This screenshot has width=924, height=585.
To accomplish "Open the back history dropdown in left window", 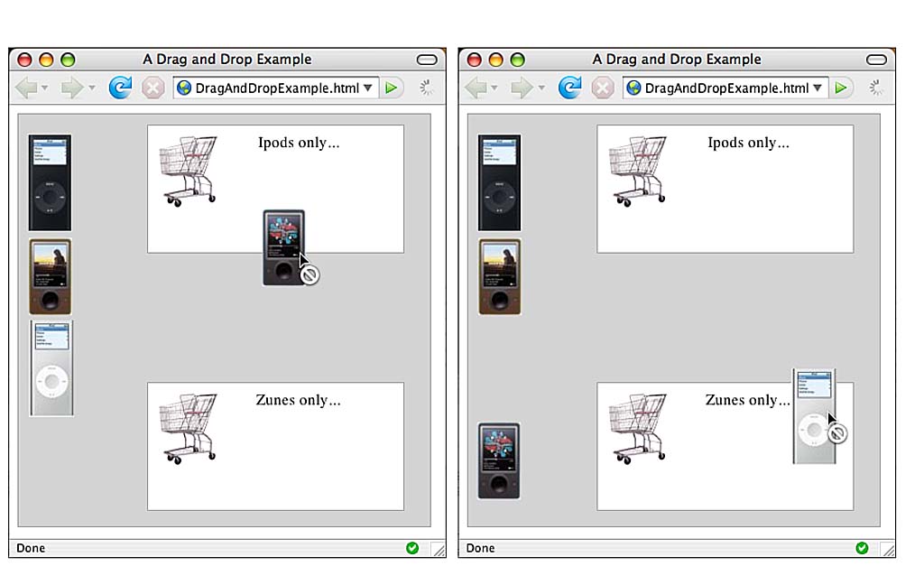I will (45, 88).
